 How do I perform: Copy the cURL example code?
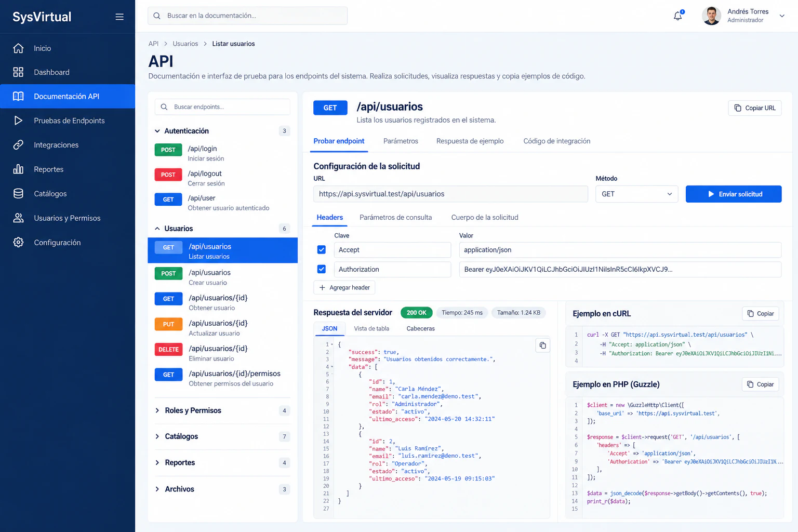click(x=761, y=314)
